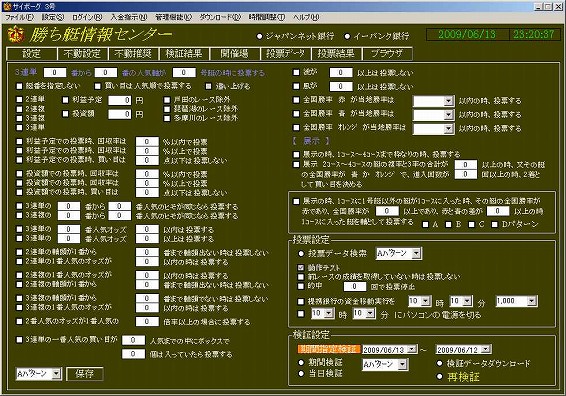566x396 pixels.
Task: Check the 全国勝率 赤 checkbox
Action: tap(296, 100)
